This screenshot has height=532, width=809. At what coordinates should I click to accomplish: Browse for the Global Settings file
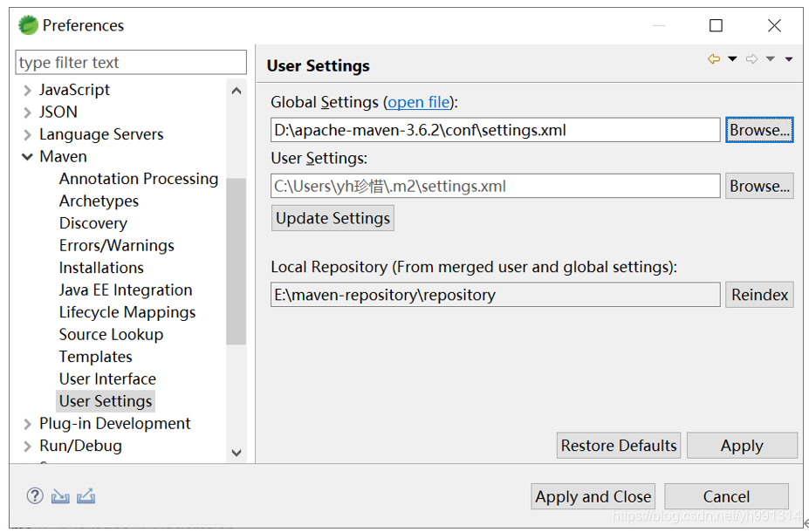point(759,130)
